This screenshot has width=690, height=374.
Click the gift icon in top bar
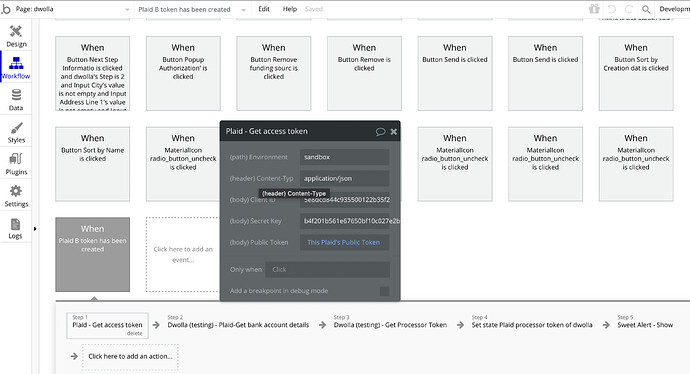point(594,9)
